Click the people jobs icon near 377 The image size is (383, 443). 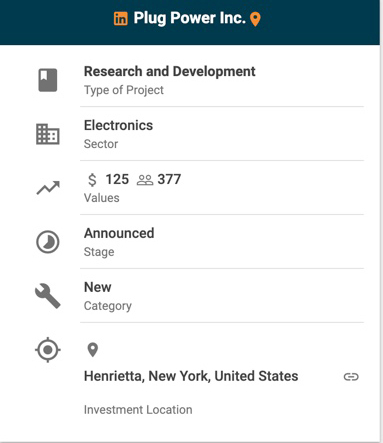(x=145, y=180)
